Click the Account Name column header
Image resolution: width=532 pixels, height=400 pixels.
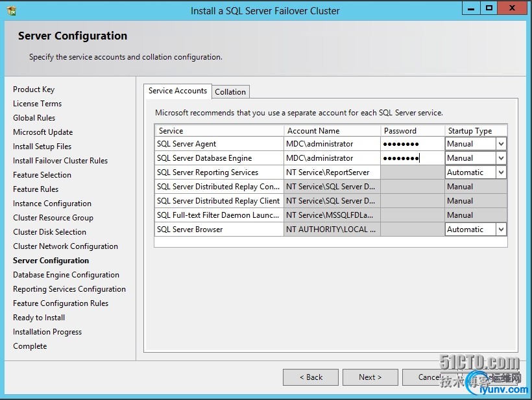coord(332,131)
